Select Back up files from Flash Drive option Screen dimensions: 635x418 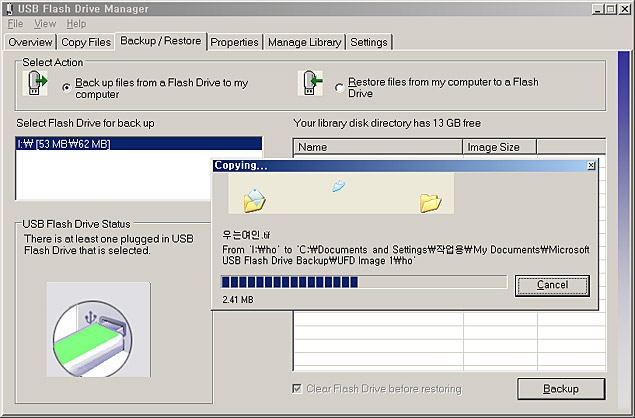point(66,88)
